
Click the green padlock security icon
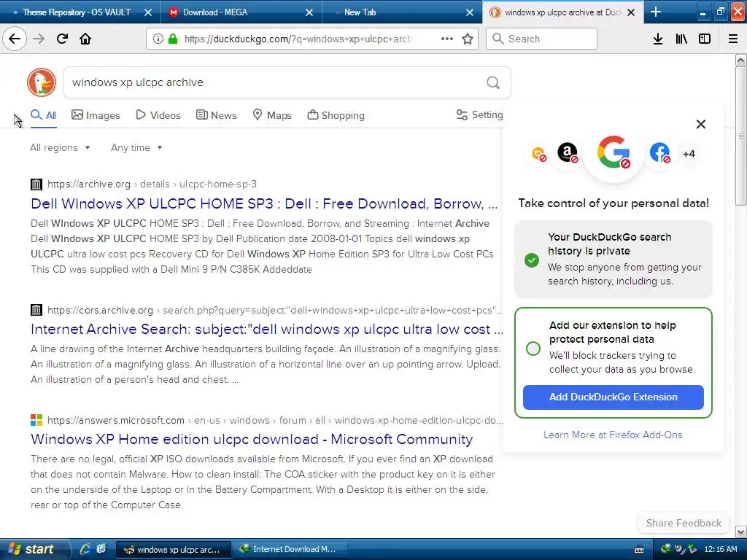pyautogui.click(x=172, y=39)
